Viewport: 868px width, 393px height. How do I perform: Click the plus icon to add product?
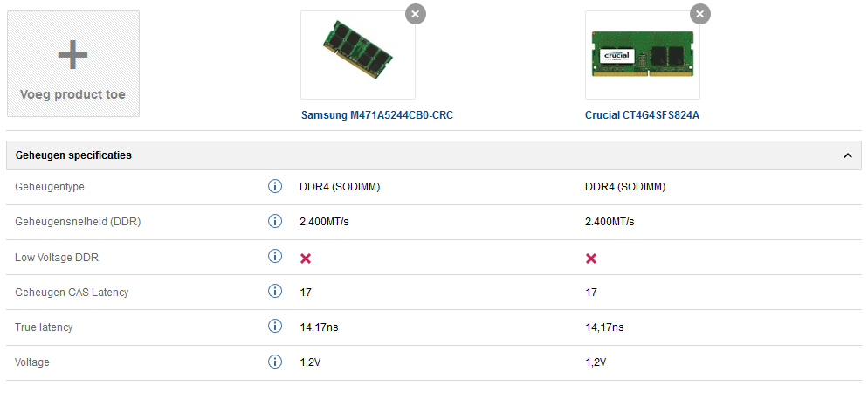tap(73, 55)
